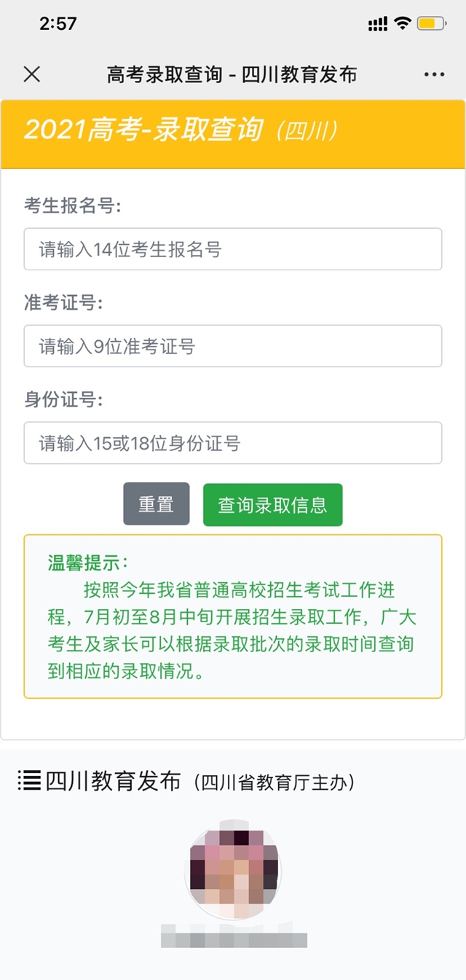Focus the 准考证号 input field
The height and width of the screenshot is (980, 466).
tap(233, 346)
